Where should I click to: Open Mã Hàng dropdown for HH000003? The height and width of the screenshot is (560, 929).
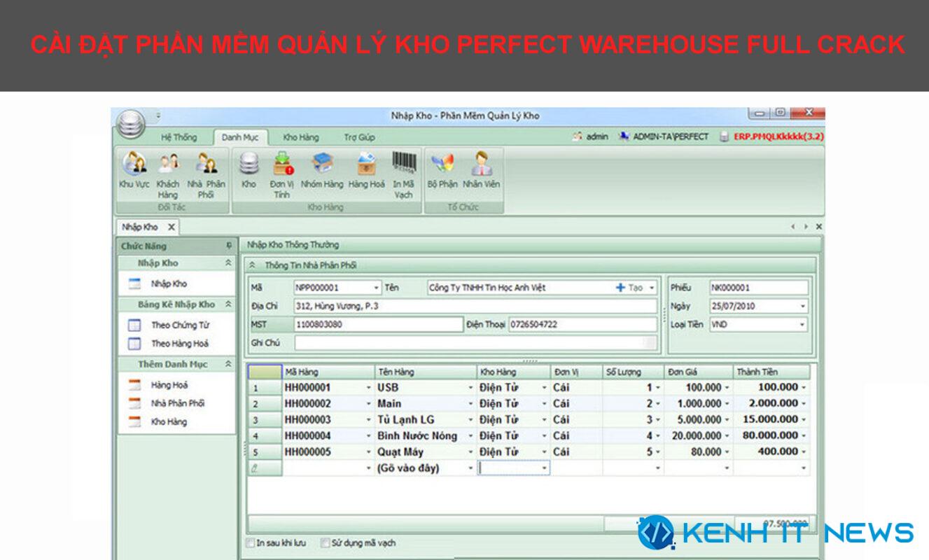pyautogui.click(x=369, y=420)
